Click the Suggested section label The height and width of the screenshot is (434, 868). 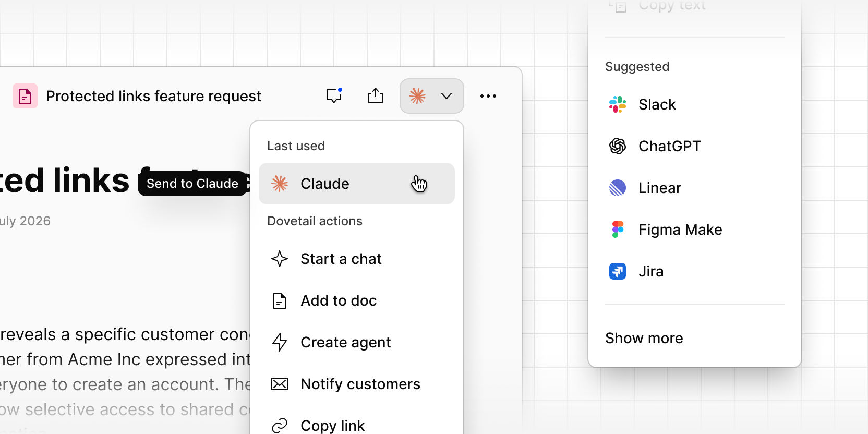pos(637,67)
